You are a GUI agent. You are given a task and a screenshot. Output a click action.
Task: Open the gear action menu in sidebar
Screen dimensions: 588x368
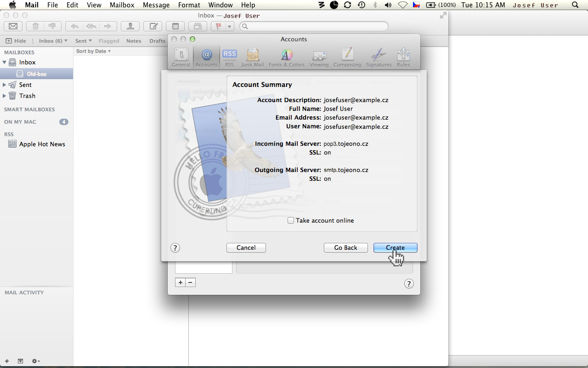point(35,361)
